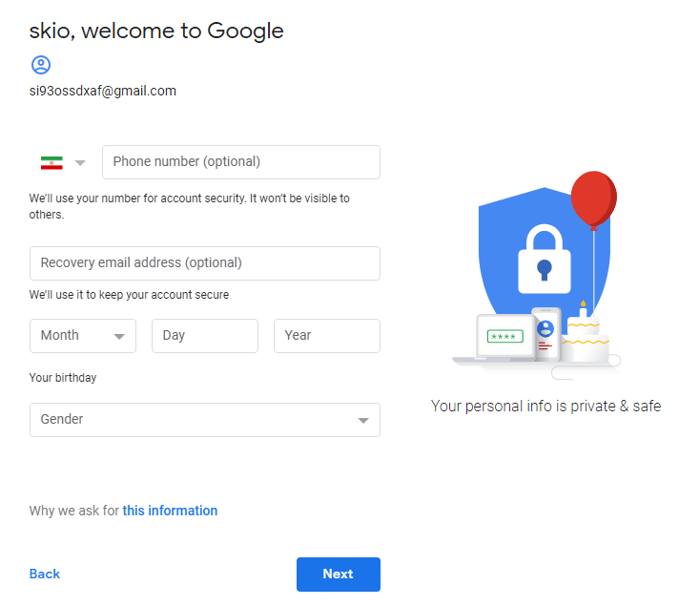Click the red balloon in the illustration

click(593, 199)
